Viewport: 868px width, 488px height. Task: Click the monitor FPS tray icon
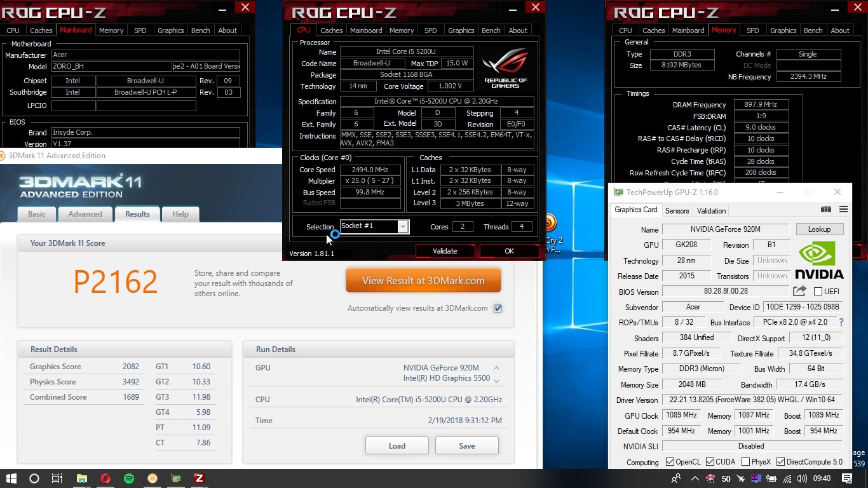click(x=756, y=478)
